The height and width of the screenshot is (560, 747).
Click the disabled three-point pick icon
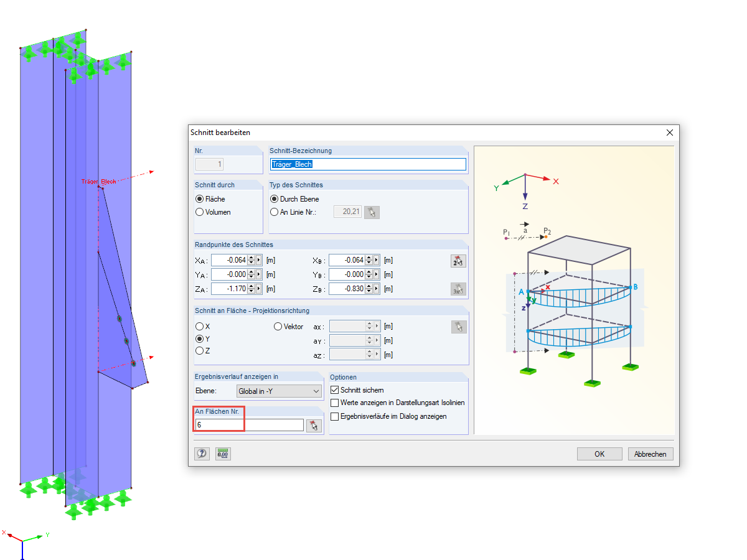pyautogui.click(x=458, y=289)
